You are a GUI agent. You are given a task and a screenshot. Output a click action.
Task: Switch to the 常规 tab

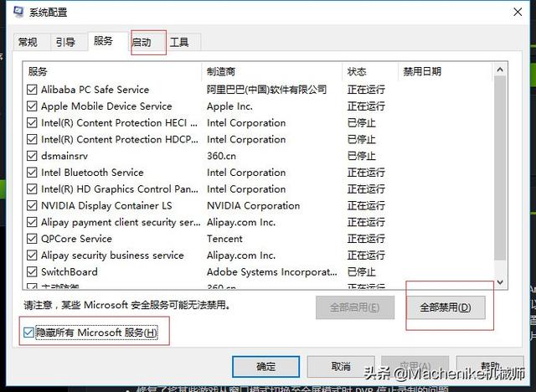point(32,43)
